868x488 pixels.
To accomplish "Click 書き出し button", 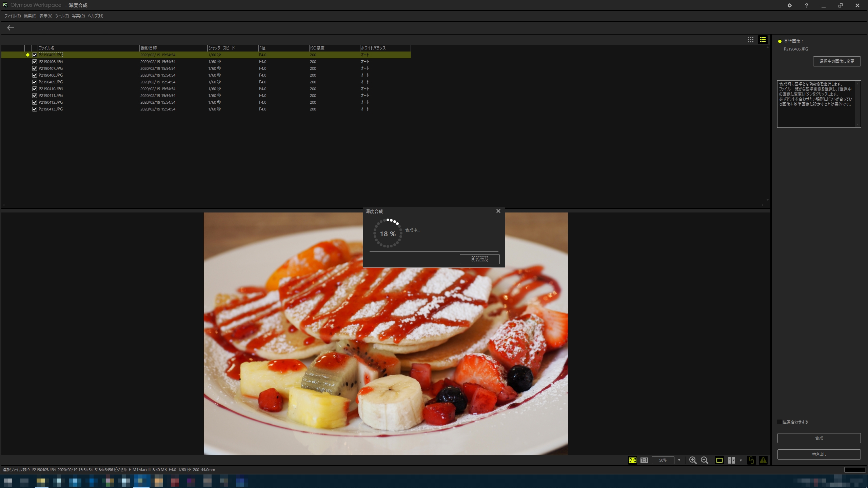I will 819,454.
